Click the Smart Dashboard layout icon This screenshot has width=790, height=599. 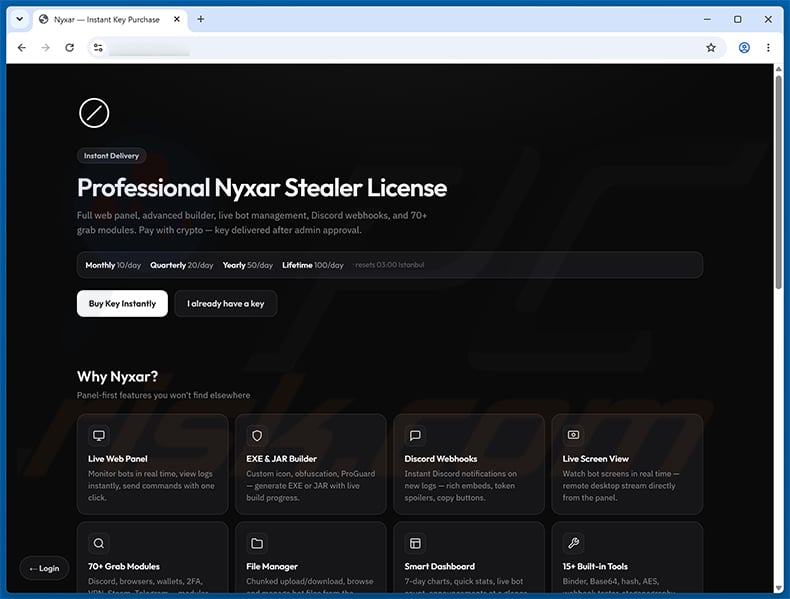click(x=415, y=543)
